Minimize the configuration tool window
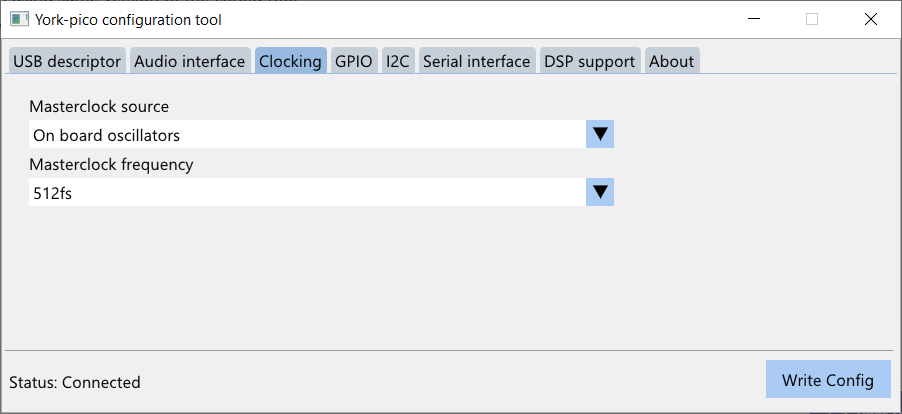The image size is (902, 414). pos(754,20)
